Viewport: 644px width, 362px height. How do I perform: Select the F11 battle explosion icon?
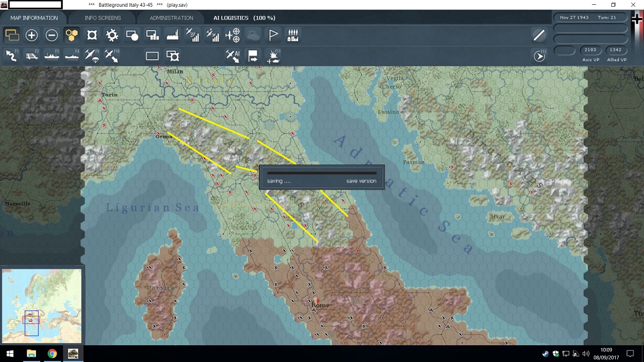tap(273, 56)
